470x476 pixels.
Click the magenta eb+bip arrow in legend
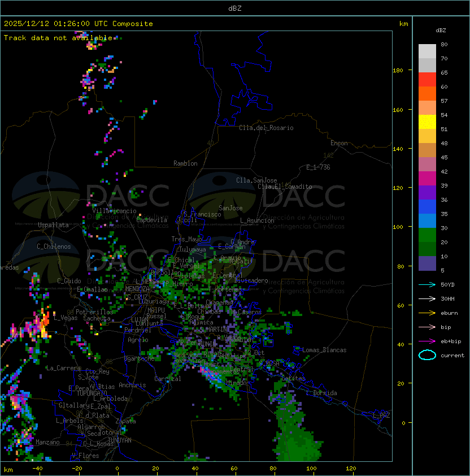tap(427, 341)
